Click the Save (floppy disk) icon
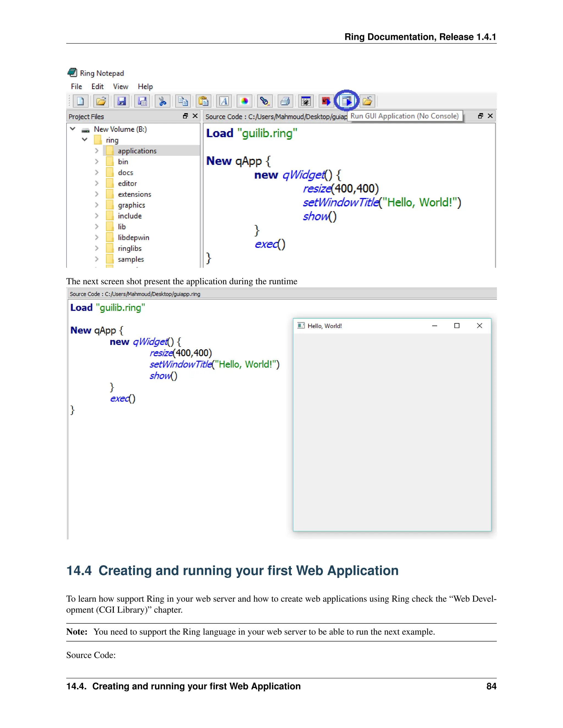 click(122, 101)
